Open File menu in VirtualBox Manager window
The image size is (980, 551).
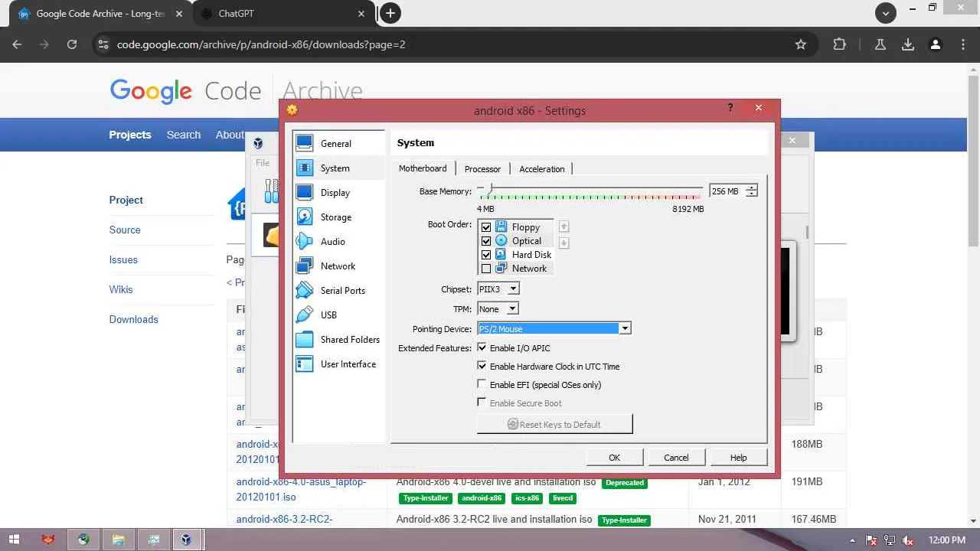coord(263,163)
